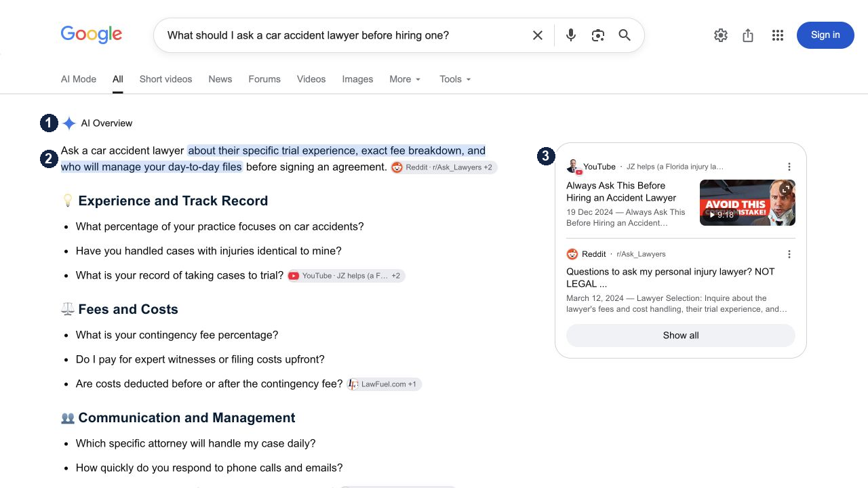868x488 pixels.
Task: Open more options for the YouTube source card
Action: (789, 167)
